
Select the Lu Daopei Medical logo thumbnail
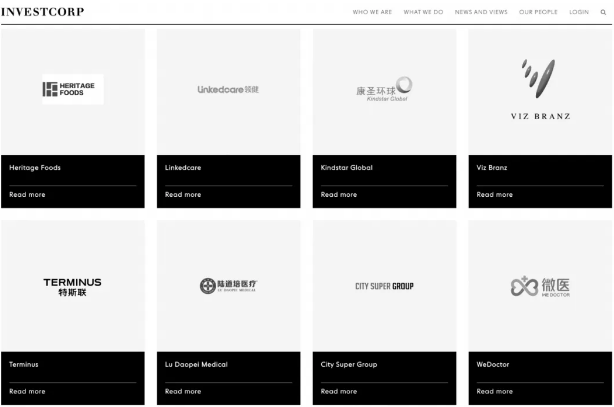click(228, 286)
